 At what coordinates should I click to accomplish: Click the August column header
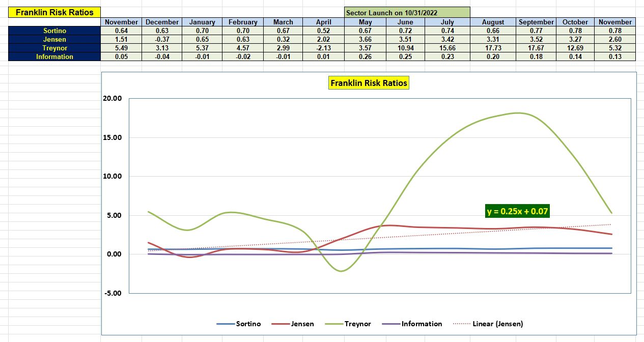[493, 22]
